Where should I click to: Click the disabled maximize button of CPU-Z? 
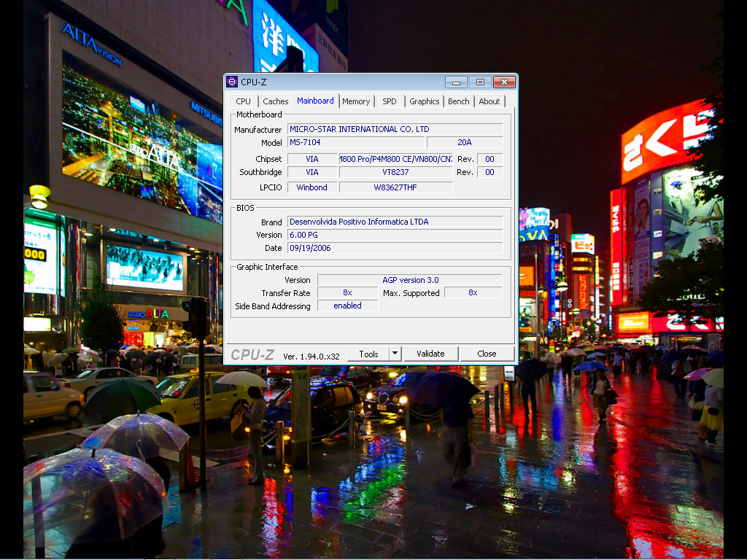click(x=480, y=82)
